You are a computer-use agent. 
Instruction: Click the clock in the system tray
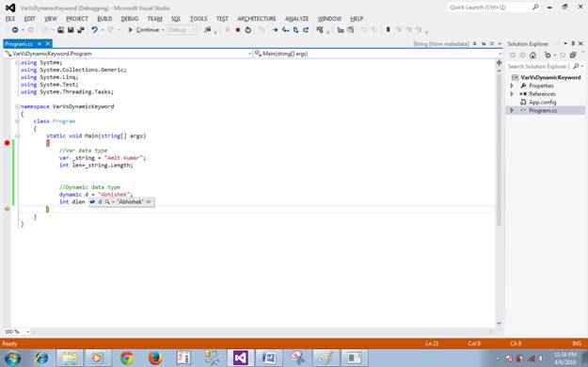tap(564, 358)
